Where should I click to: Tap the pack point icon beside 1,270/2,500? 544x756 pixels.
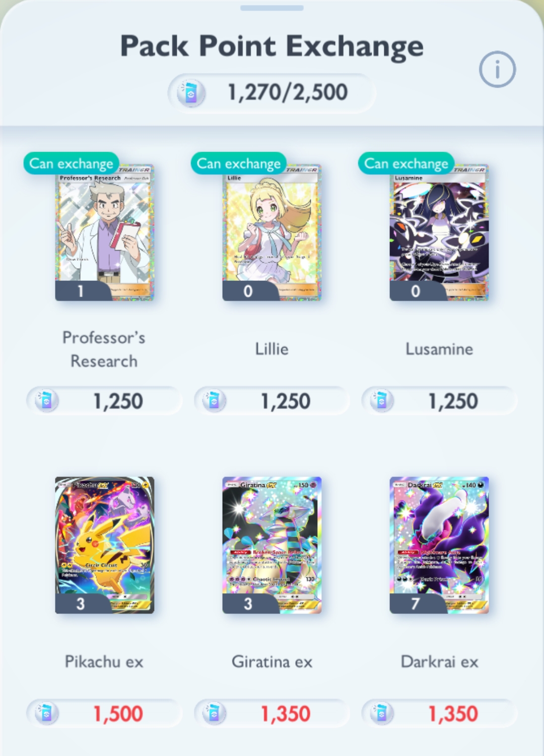tap(190, 93)
